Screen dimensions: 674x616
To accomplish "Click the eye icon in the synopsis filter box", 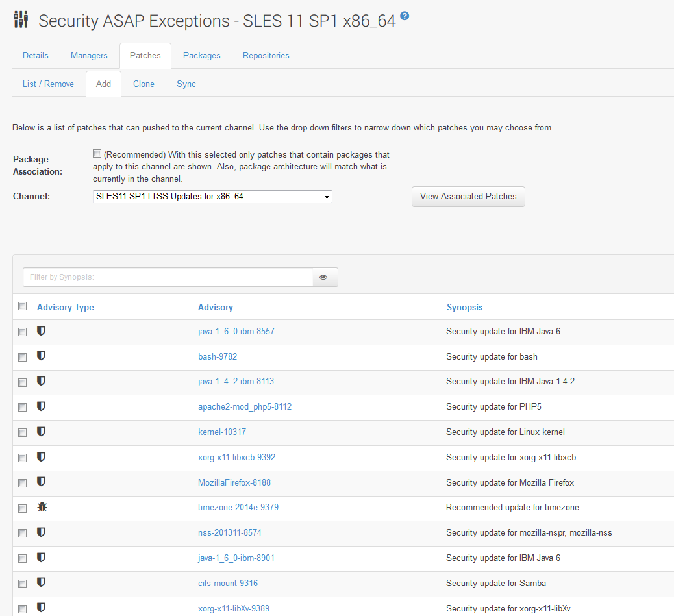I will [323, 277].
